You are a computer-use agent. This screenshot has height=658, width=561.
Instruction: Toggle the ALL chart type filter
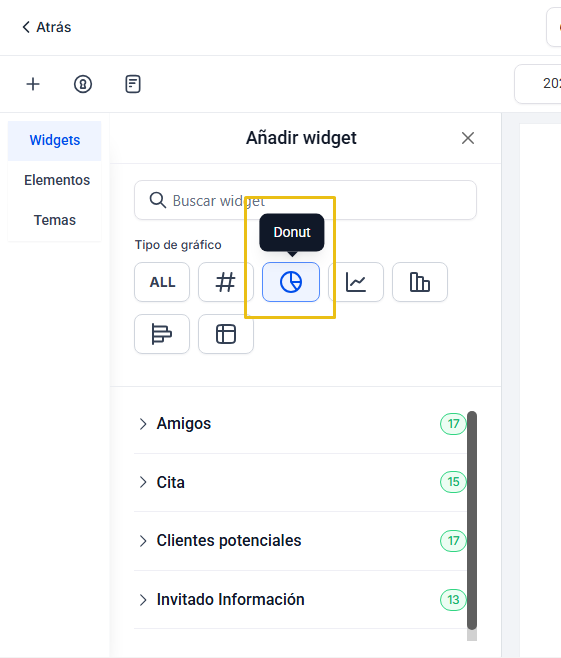162,282
